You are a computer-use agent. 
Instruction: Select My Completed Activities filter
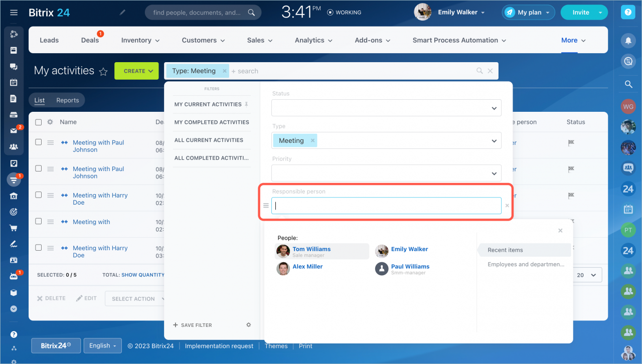click(x=212, y=122)
